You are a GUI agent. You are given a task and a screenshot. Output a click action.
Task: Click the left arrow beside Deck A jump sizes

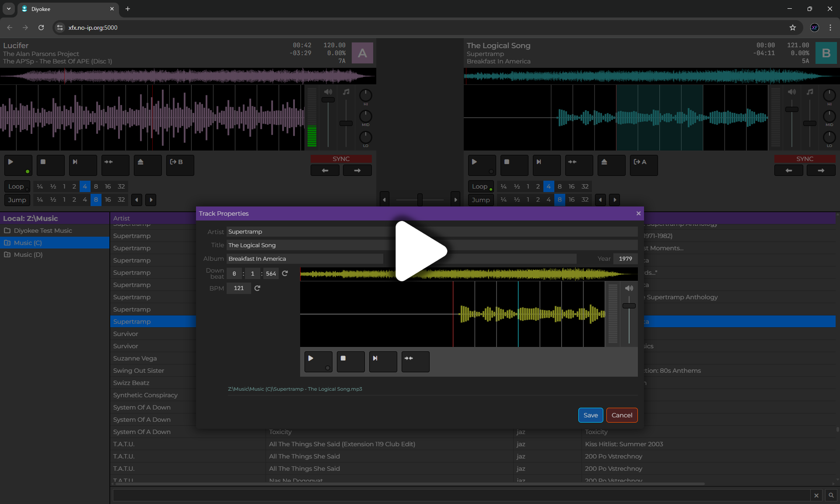coord(136,200)
